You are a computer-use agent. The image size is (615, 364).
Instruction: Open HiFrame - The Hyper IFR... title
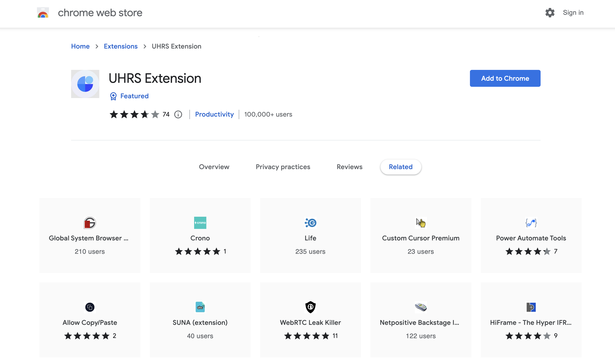(x=531, y=322)
